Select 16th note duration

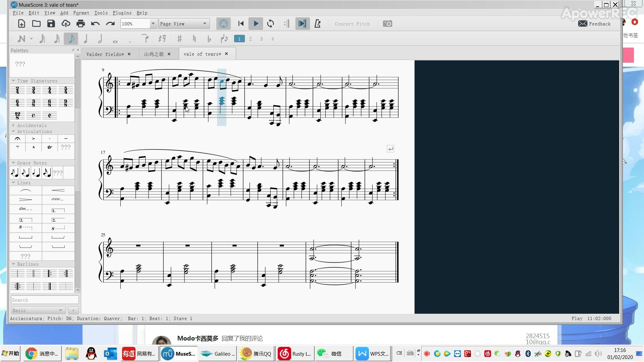(x=57, y=39)
